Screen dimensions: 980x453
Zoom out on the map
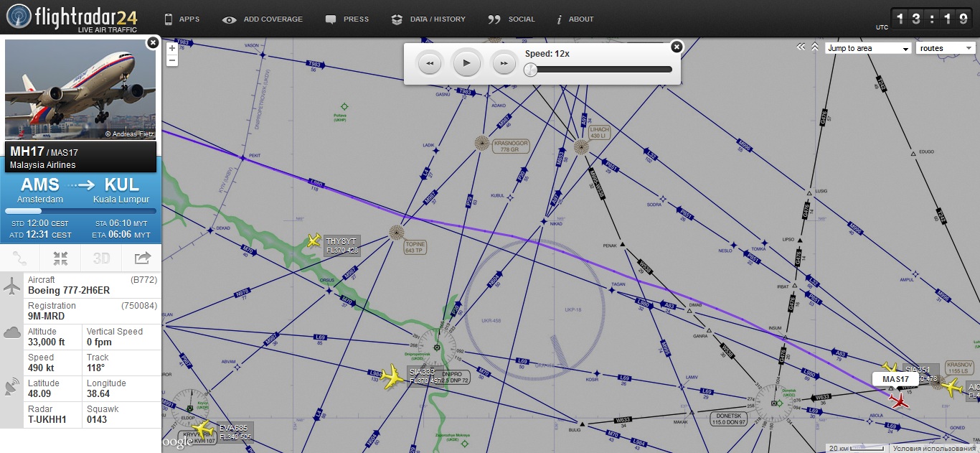[172, 60]
